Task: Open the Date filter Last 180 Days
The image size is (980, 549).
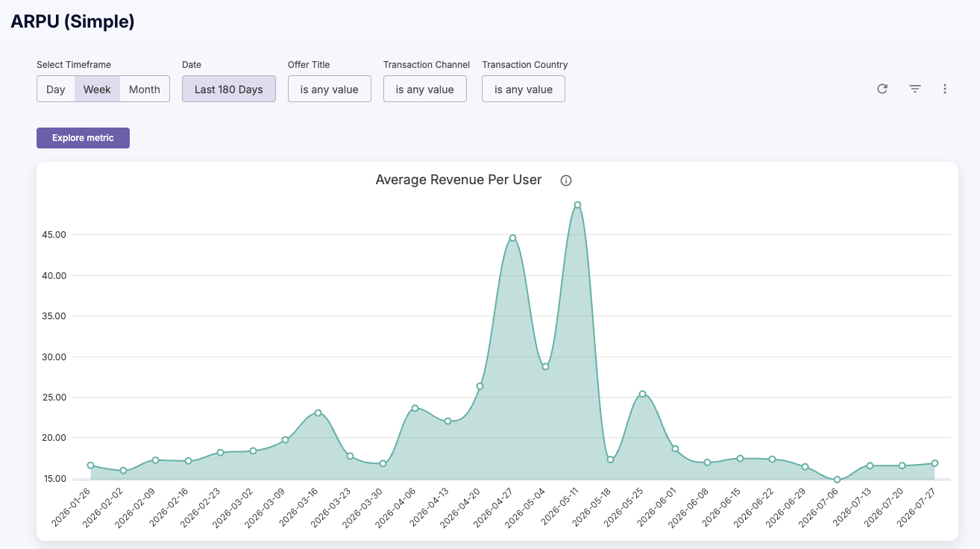Action: (x=229, y=89)
